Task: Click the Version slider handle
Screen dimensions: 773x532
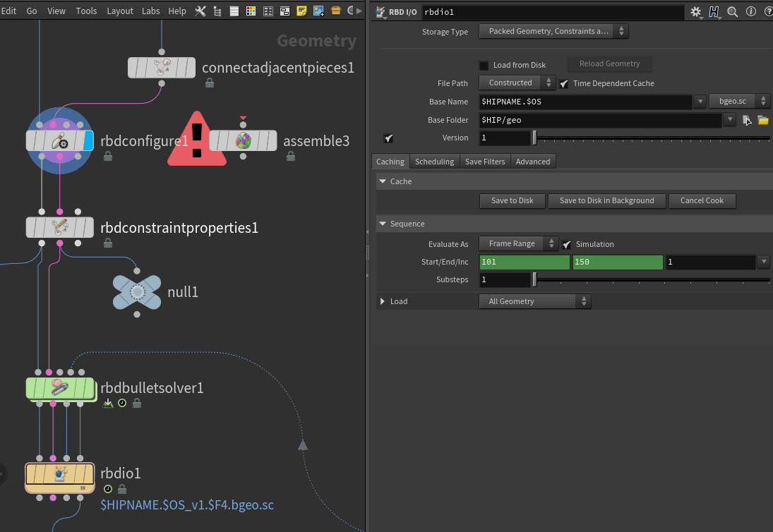Action: coord(534,138)
